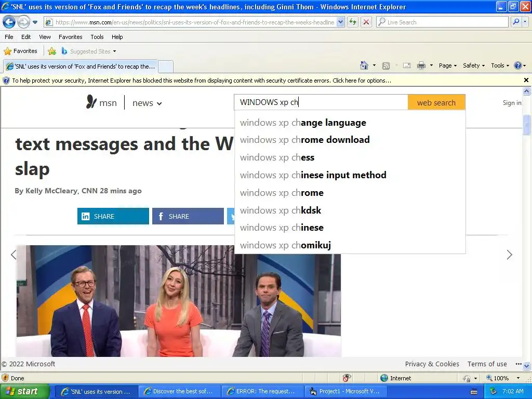The image size is (532, 399).
Task: Click the page scroll up arrow
Action: 527,91
